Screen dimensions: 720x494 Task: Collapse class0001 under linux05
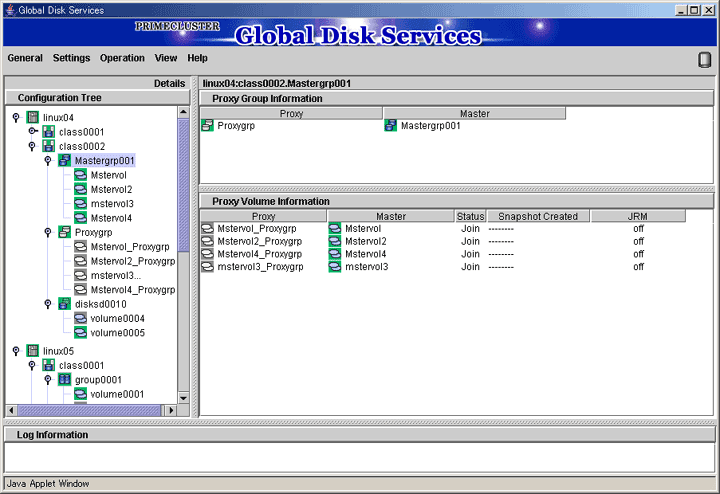(x=32, y=365)
